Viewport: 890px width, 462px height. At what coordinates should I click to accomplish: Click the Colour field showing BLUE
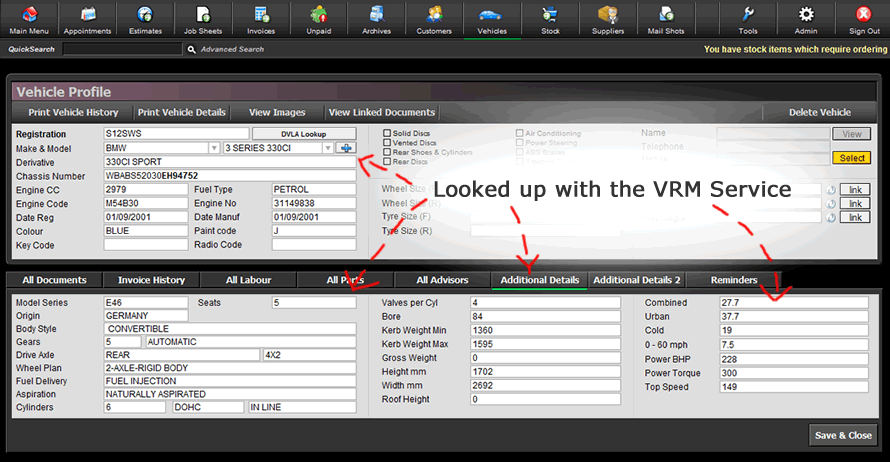146,231
